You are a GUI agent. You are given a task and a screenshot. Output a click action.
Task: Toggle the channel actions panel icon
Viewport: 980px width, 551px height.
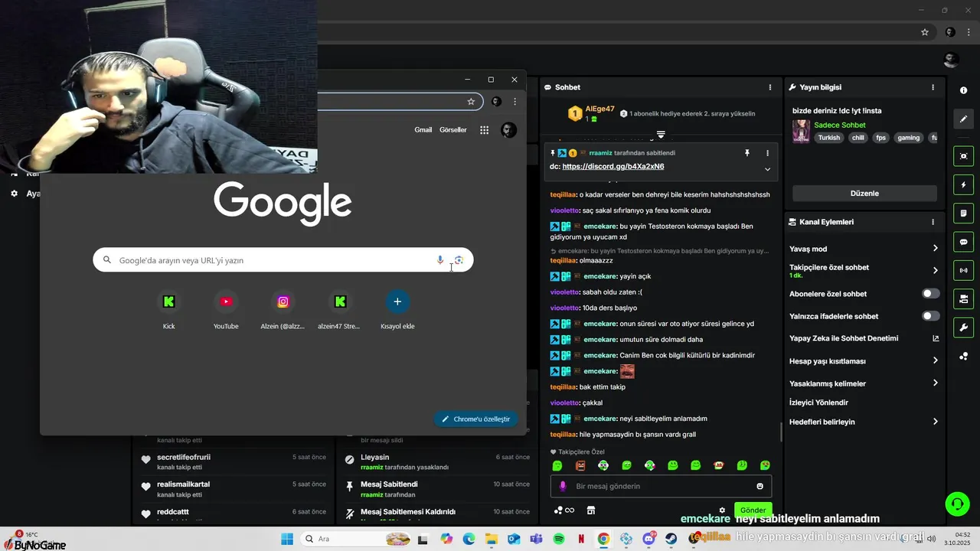963,298
